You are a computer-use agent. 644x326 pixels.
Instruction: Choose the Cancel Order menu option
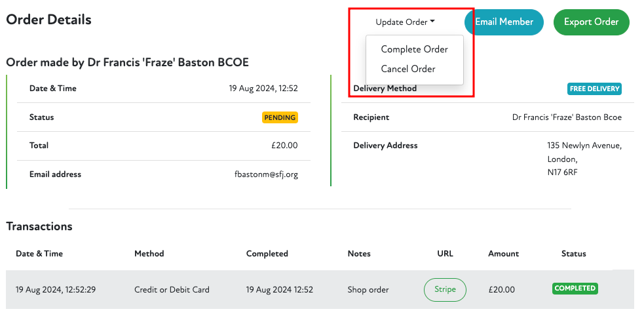tap(407, 69)
